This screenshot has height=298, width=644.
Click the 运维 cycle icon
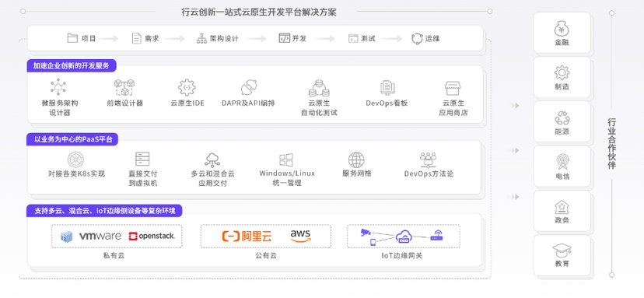(418, 39)
